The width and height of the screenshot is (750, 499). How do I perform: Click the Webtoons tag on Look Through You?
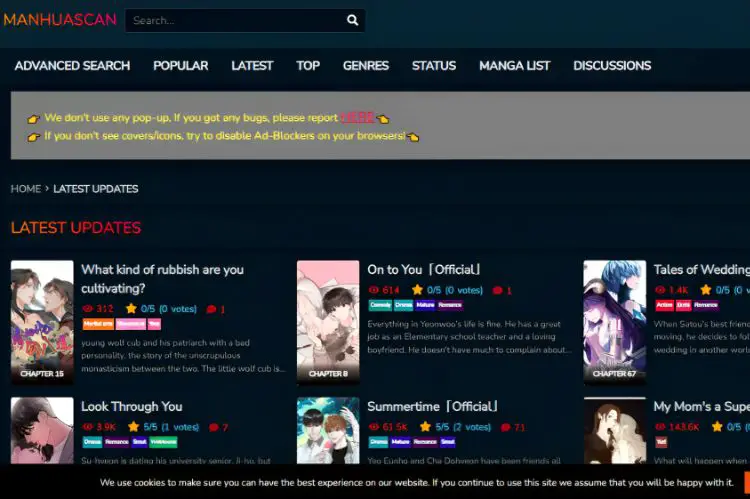[163, 442]
